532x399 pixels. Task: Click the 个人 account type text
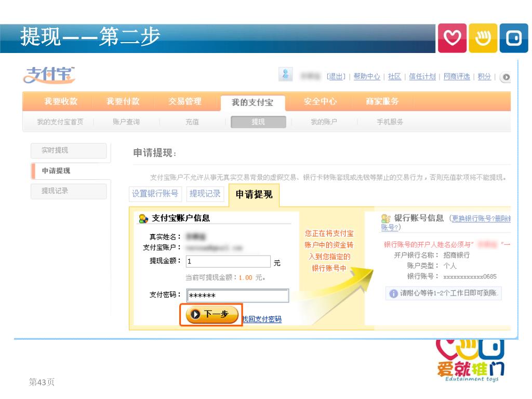point(450,266)
